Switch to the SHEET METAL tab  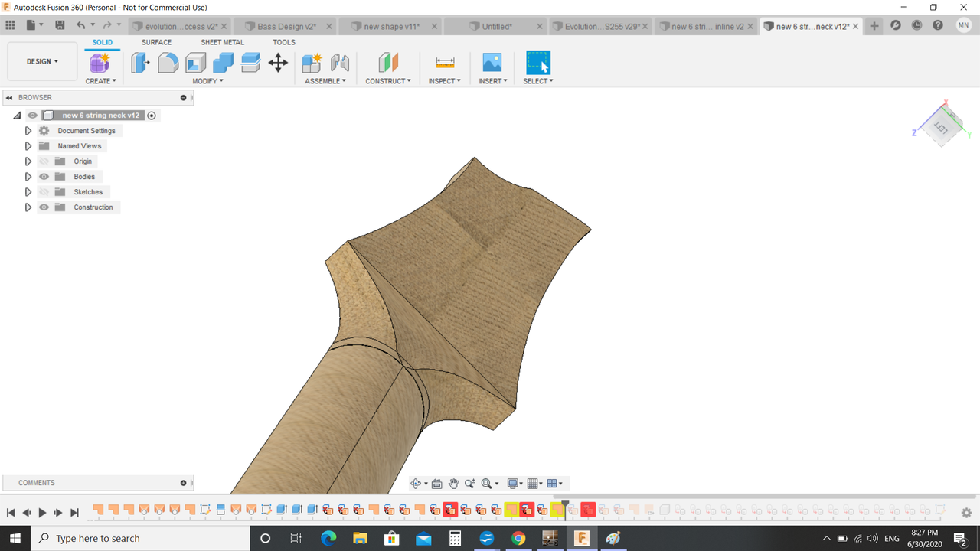click(x=222, y=42)
